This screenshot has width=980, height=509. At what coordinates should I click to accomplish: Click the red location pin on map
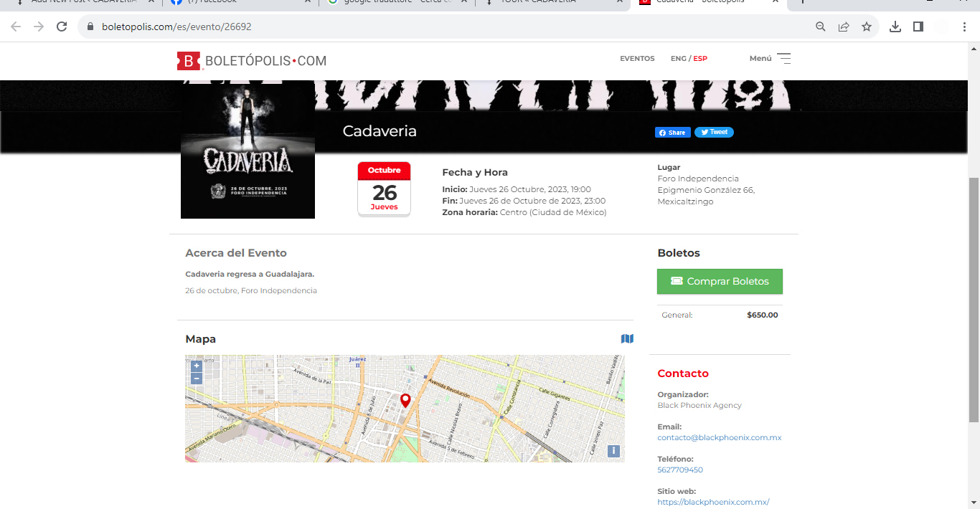(405, 401)
